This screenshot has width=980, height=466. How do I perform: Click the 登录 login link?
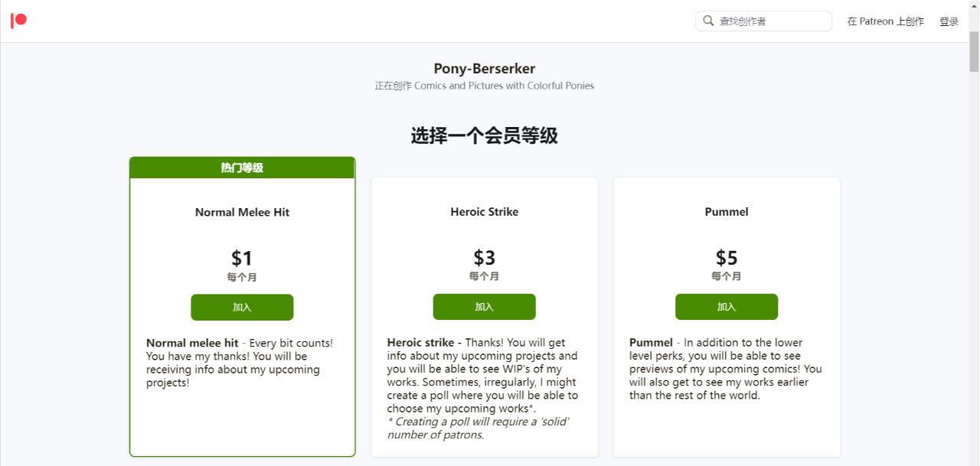(949, 21)
